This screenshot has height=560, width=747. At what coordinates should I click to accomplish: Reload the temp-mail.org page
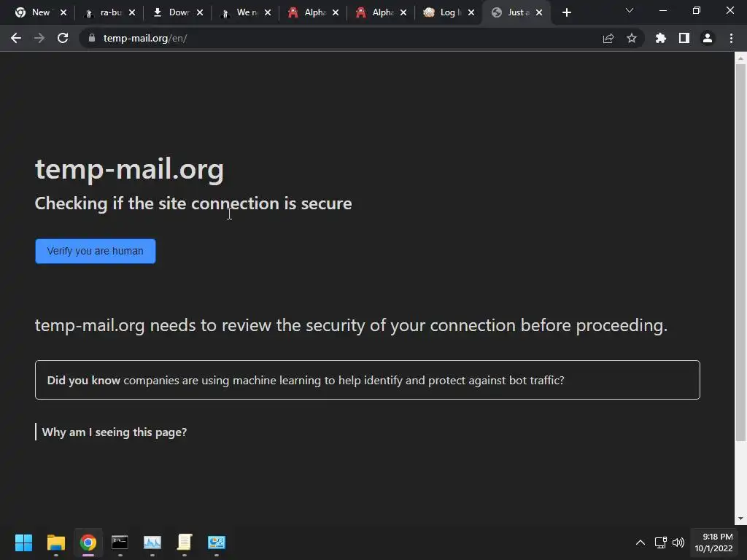pyautogui.click(x=63, y=38)
